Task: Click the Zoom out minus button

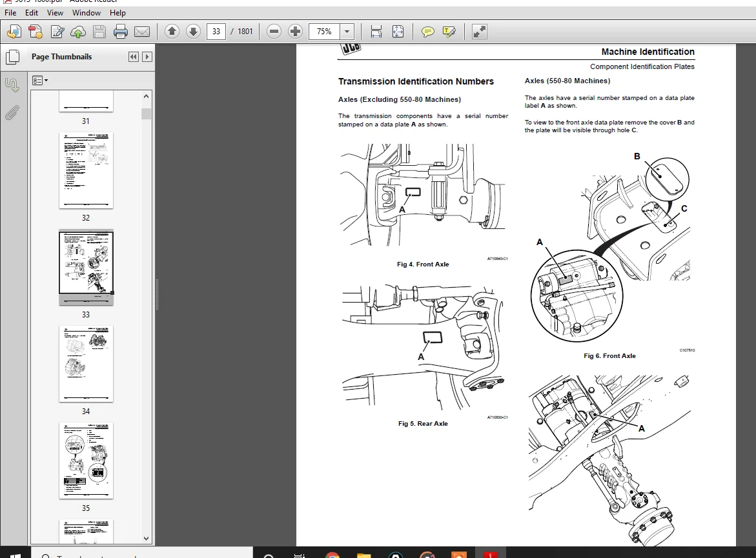Action: 274,32
